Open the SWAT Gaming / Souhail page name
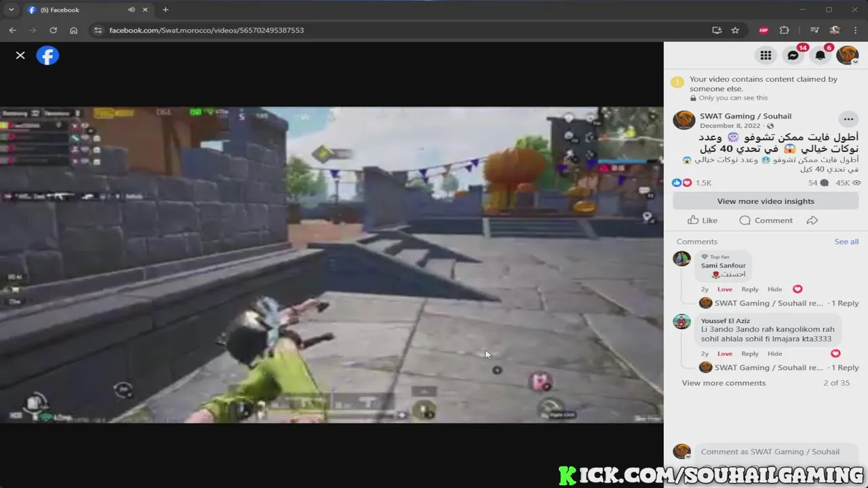The height and width of the screenshot is (488, 868). click(x=745, y=116)
